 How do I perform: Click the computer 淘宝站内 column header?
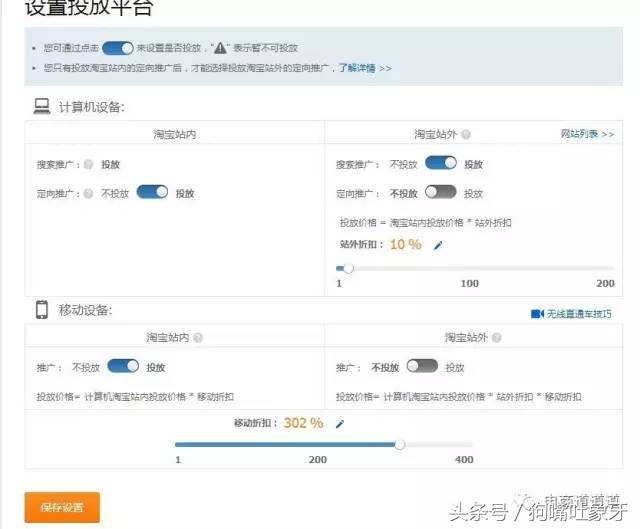pyautogui.click(x=175, y=134)
